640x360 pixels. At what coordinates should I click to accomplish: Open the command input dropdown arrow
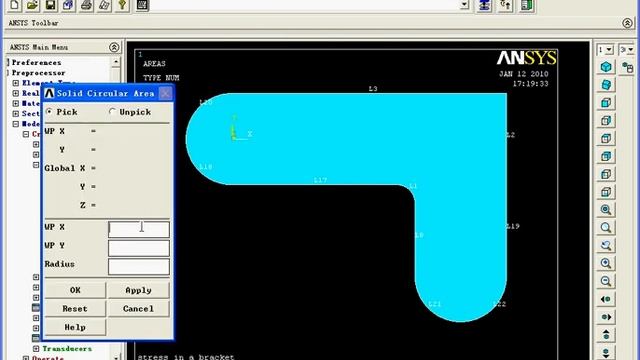pyautogui.click(x=464, y=5)
